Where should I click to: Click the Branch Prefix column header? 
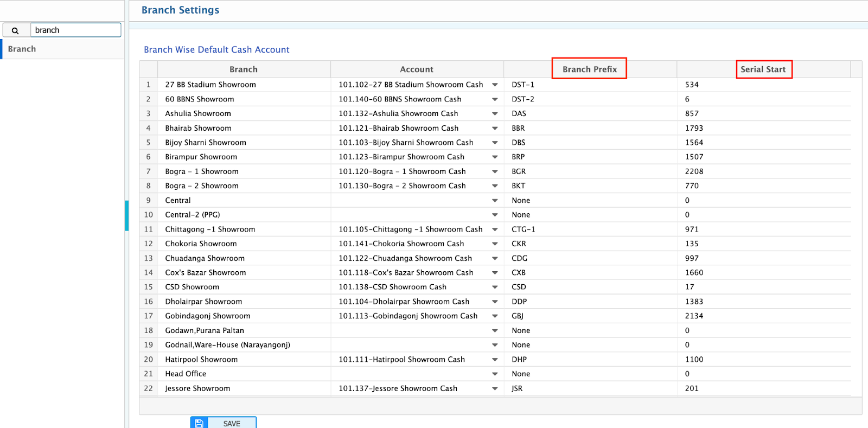(x=589, y=69)
